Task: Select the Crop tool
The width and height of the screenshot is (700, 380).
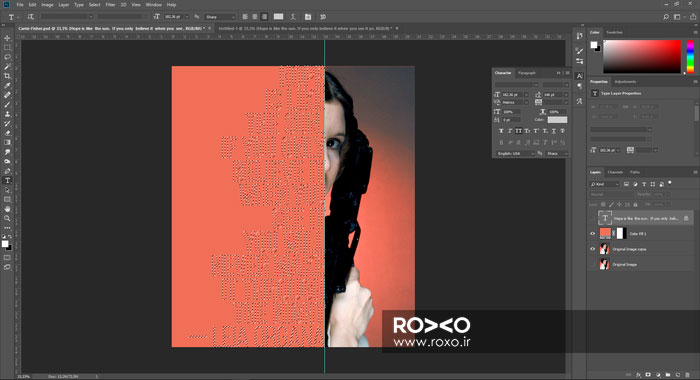Action: coord(7,76)
